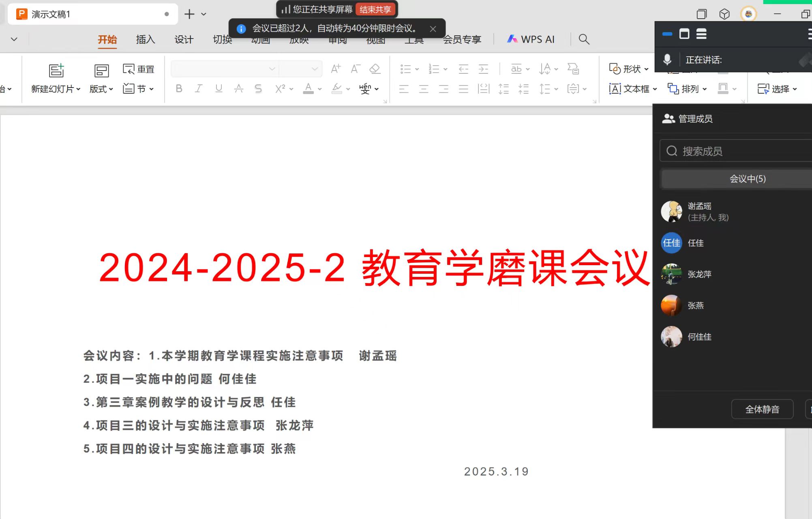Click the Mute All (全体静音) button
Viewport: 812px width, 519px height.
[x=762, y=409]
